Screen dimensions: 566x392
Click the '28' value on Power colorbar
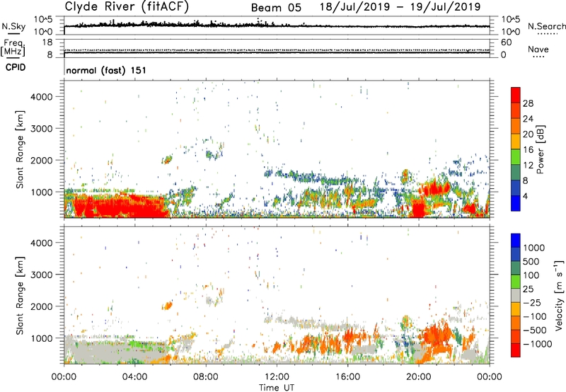pyautogui.click(x=528, y=103)
